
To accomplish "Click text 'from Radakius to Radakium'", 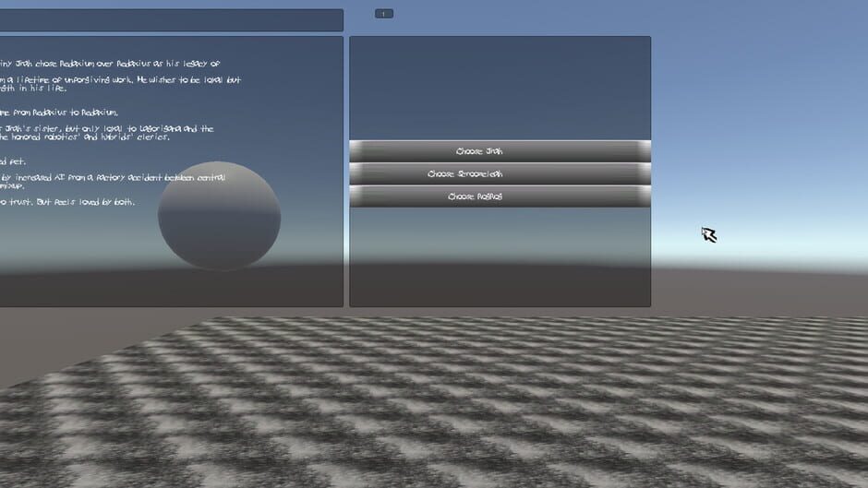I will coord(66,113).
